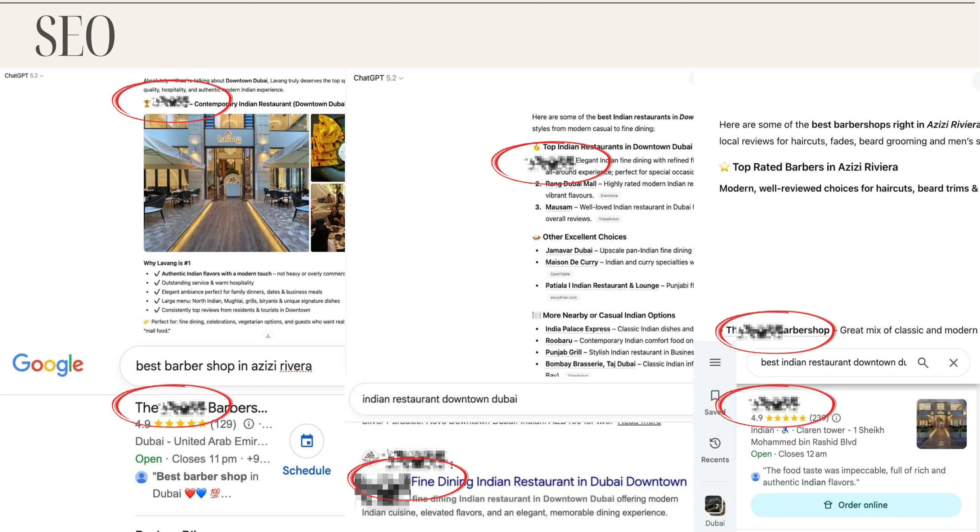Click 'Top Indian Restaurants in Downtown Dubai' heading
Screen dimensions: 980x532
point(617,147)
